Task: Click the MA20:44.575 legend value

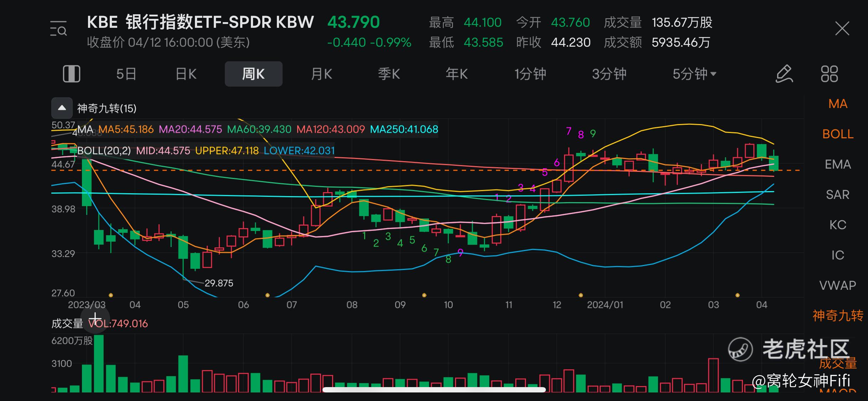Action: [x=190, y=129]
